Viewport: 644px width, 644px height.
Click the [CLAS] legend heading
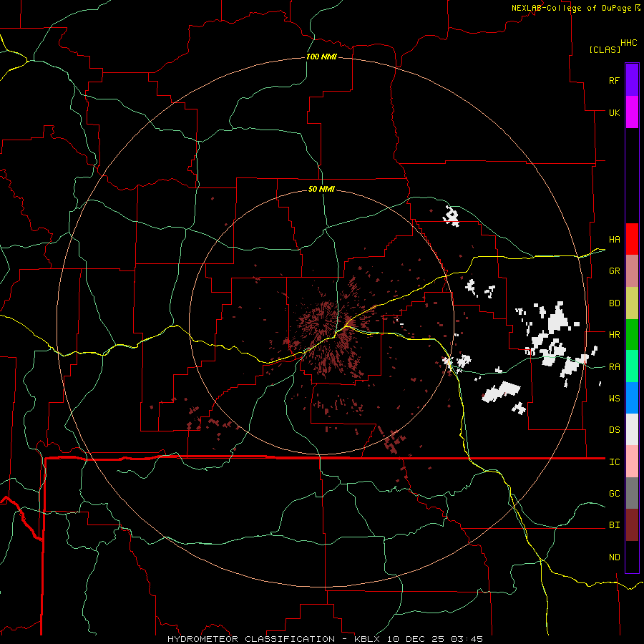pos(605,49)
